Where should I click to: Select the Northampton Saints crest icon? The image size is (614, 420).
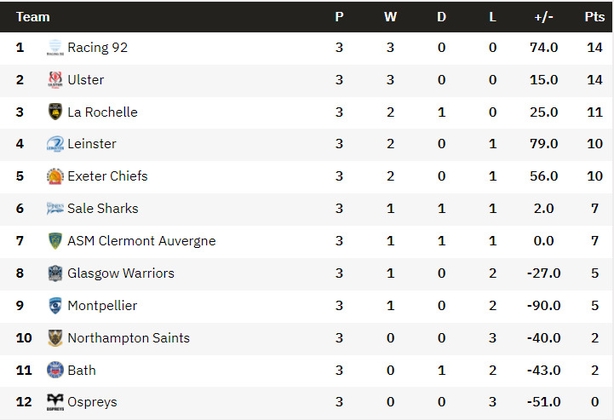coord(55,338)
